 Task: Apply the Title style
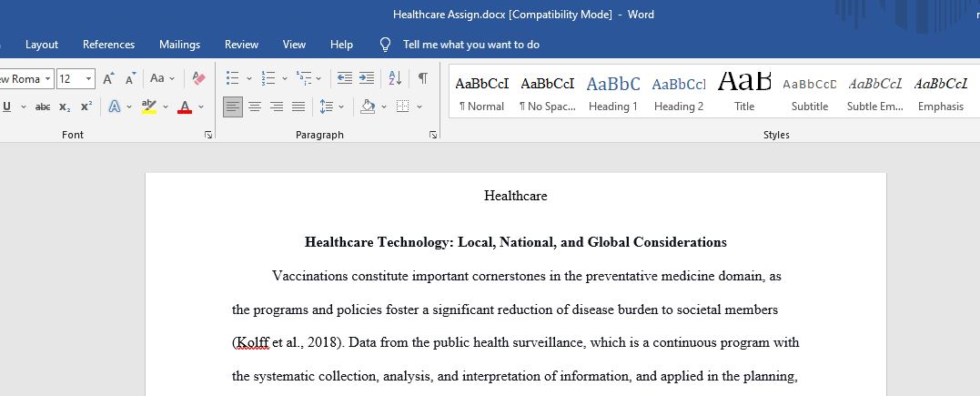click(x=744, y=94)
